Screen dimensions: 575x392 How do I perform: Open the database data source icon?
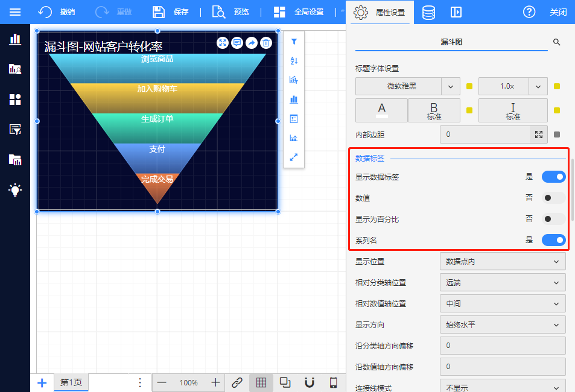point(428,12)
